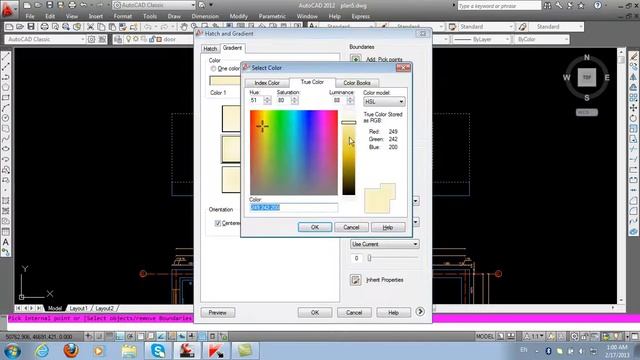Switch to the Color Books tab
This screenshot has width=640, height=360.
click(x=357, y=83)
